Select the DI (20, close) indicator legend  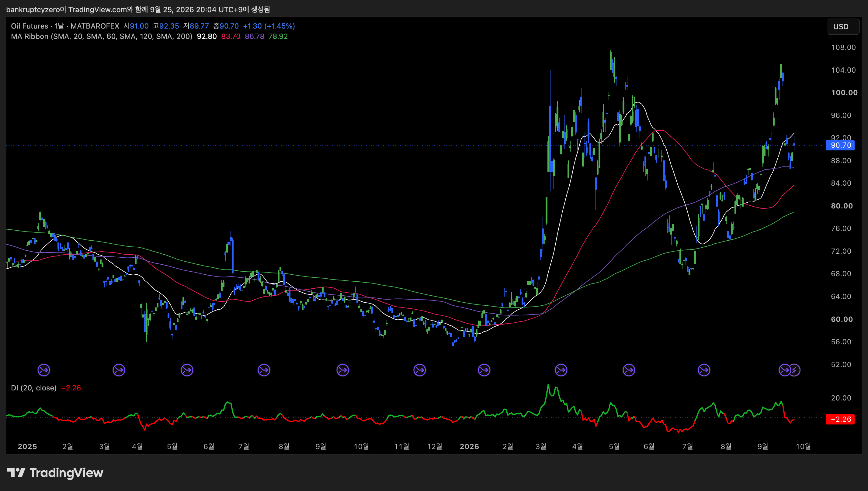34,388
